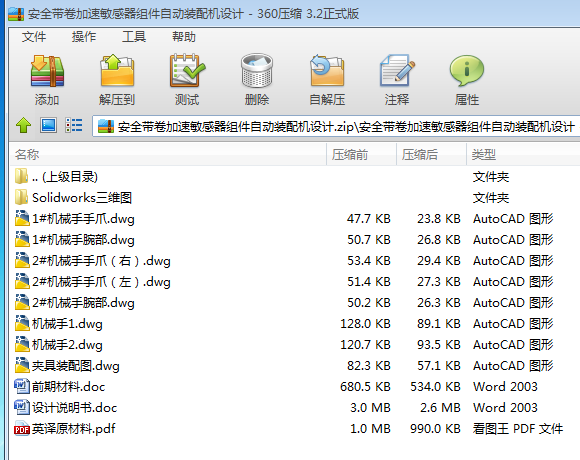This screenshot has height=460, width=580.
Task: Select the 机械手1.dwg file icon
Action: coord(22,323)
